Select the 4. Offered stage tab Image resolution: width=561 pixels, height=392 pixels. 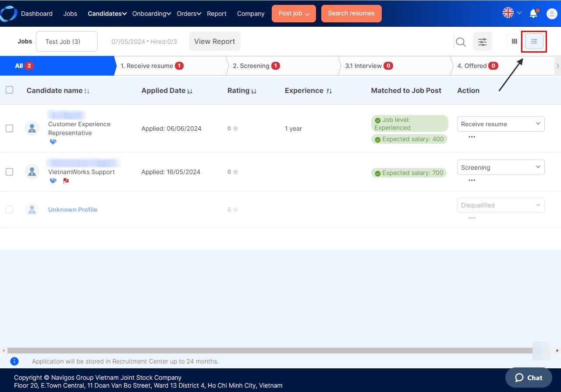tap(504, 66)
